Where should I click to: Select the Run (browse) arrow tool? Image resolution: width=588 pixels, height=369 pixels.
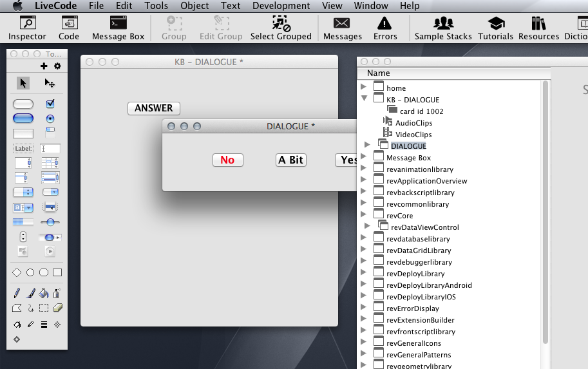click(x=23, y=83)
